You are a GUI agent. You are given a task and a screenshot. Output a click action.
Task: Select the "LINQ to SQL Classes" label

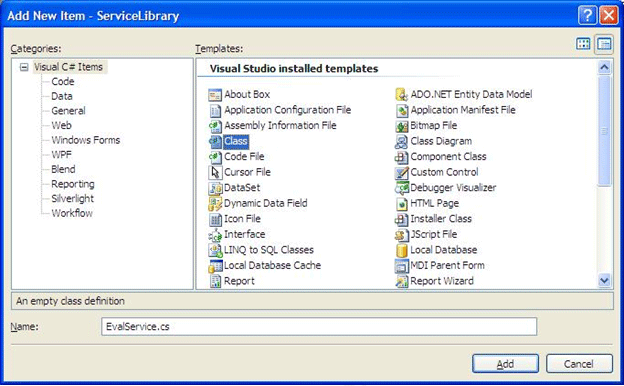pyautogui.click(x=269, y=250)
